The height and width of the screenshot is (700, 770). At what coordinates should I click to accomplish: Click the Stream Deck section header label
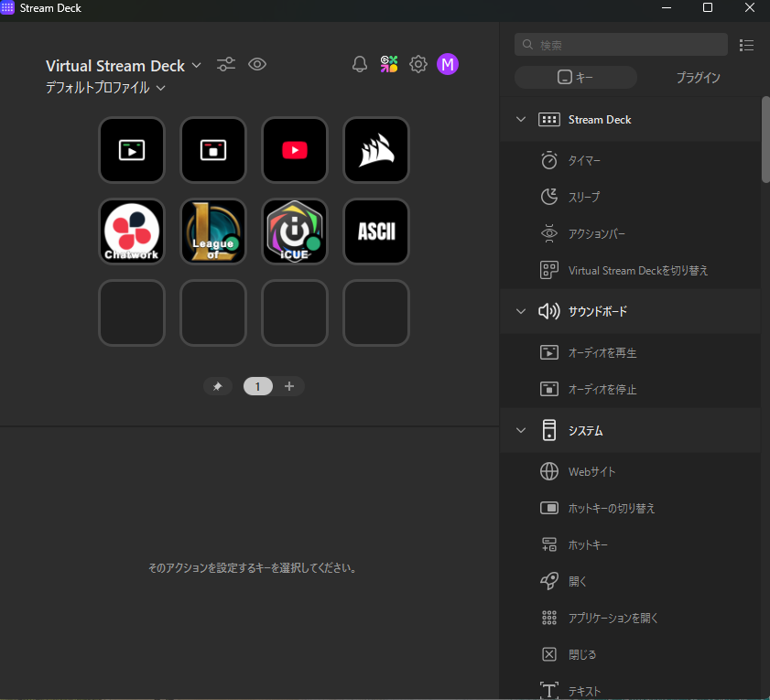pyautogui.click(x=600, y=119)
